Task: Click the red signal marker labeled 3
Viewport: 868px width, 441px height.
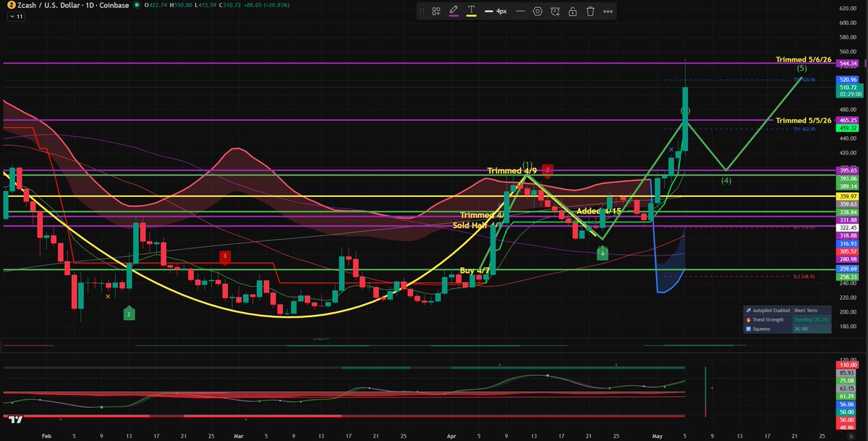Action: tap(225, 256)
